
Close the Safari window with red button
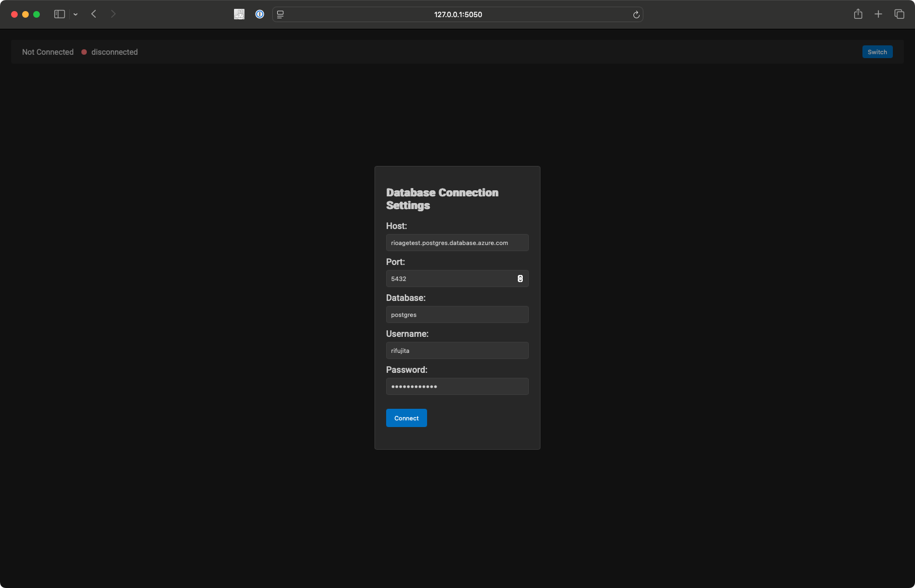click(14, 14)
